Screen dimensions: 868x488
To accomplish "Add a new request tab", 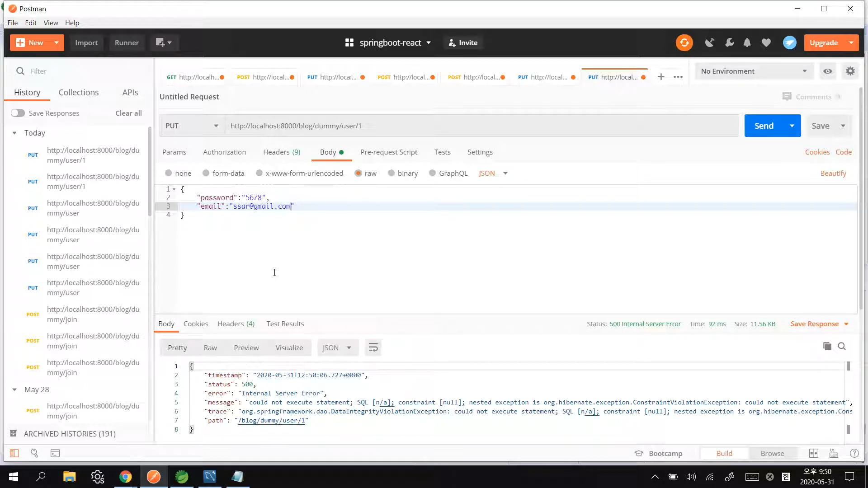I will pyautogui.click(x=660, y=77).
